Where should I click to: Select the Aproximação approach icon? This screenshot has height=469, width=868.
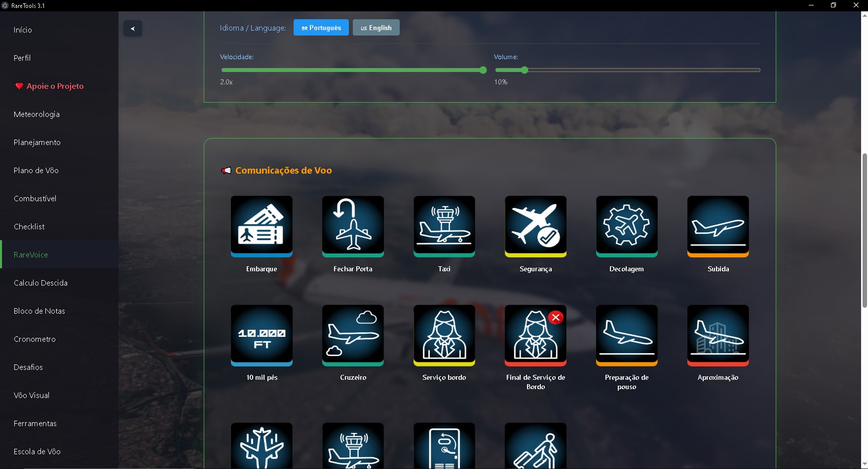718,335
